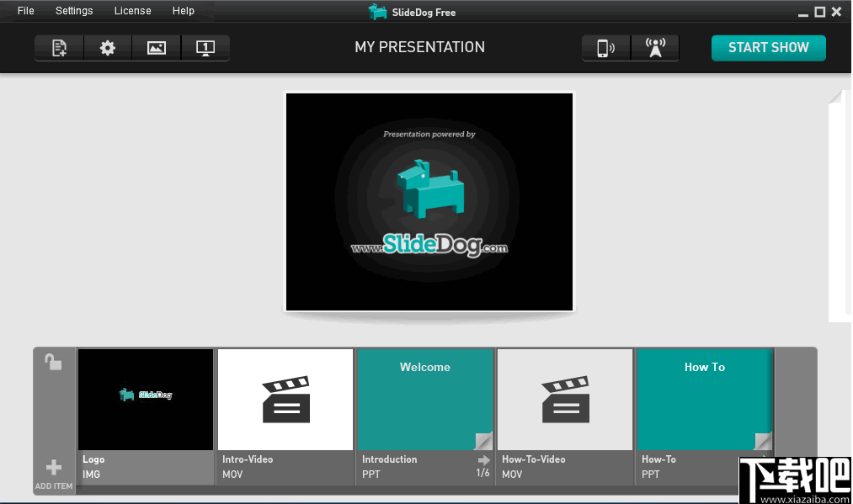Open the Settings menu
This screenshot has height=504, width=853.
73,11
